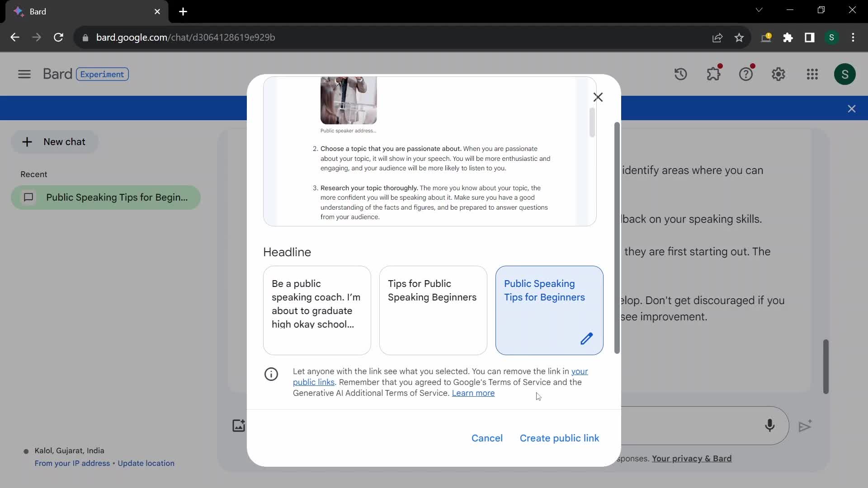Click the share/export icon in toolbar
Viewport: 868px width, 488px height.
click(719, 38)
